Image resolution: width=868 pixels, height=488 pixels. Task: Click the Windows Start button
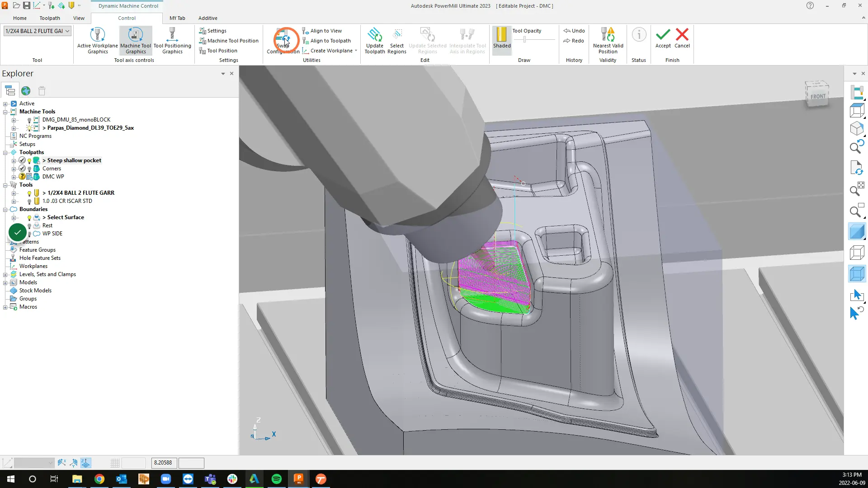pyautogui.click(x=11, y=479)
